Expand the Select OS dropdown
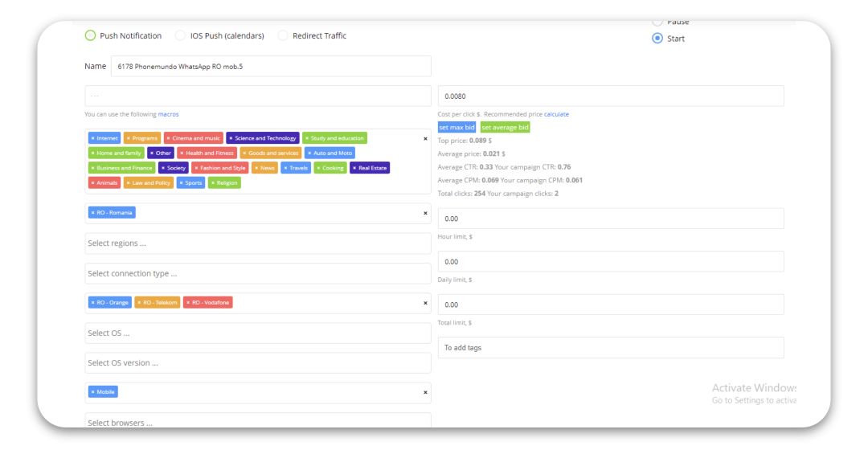This screenshot has height=454, width=868. pos(257,333)
